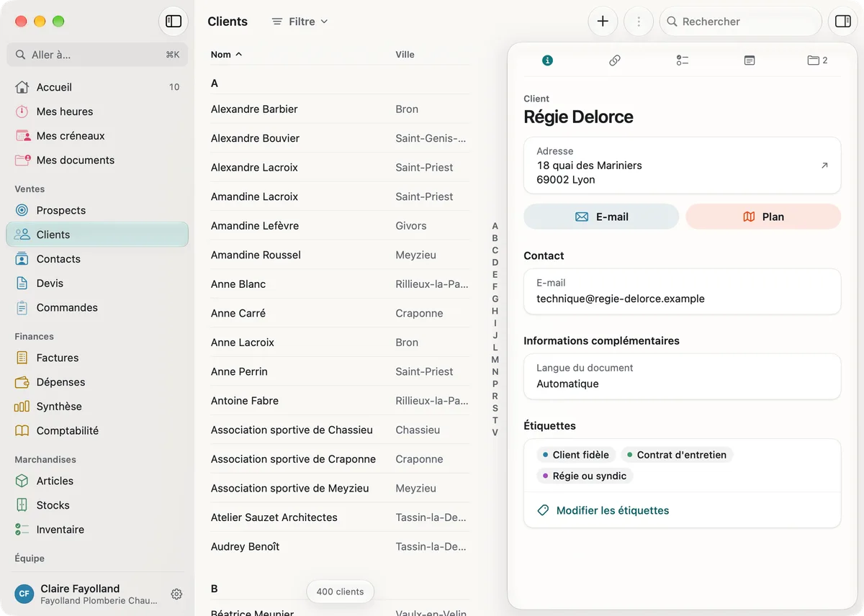
Task: Open Mes documents in the sidebar
Action: coord(97,160)
